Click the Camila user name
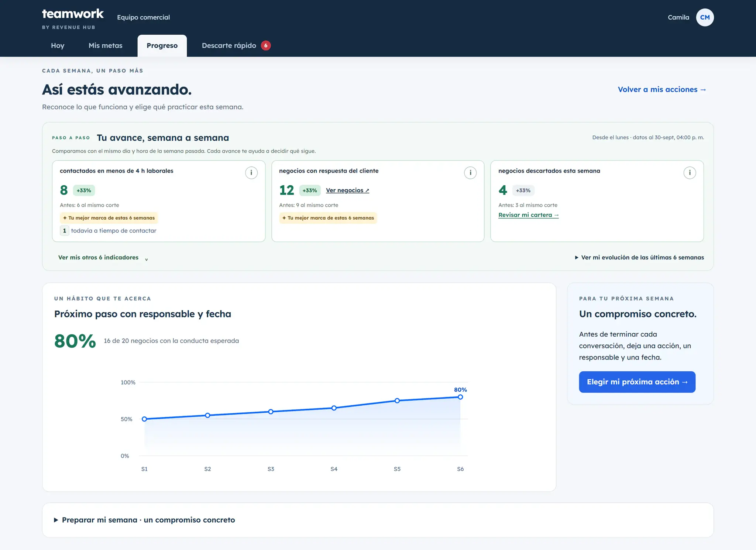 pyautogui.click(x=678, y=17)
